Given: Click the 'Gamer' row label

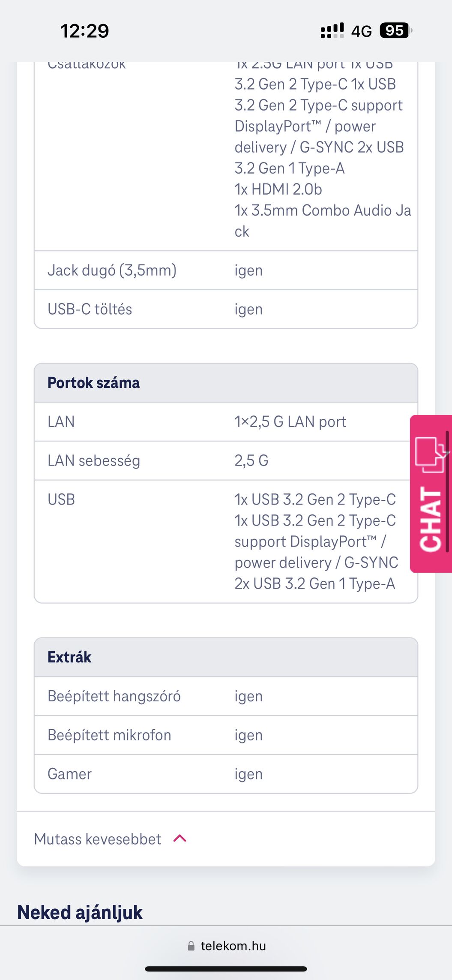Looking at the screenshot, I should coord(69,774).
